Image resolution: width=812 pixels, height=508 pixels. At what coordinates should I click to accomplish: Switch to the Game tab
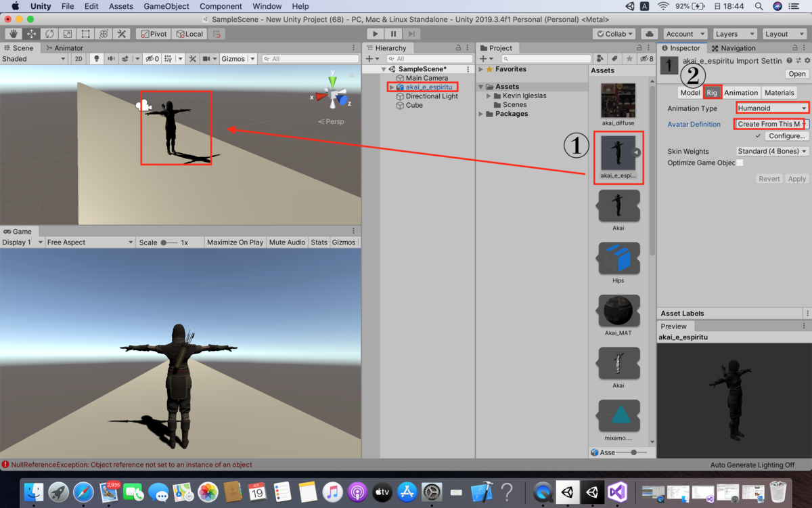(x=18, y=232)
